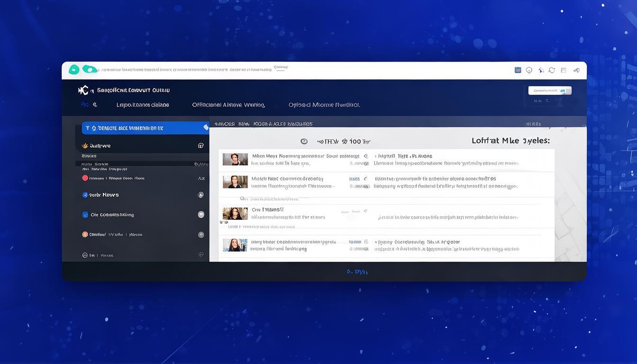
Task: Toggle the round button beside orange-icon sidebar item
Action: (x=201, y=235)
